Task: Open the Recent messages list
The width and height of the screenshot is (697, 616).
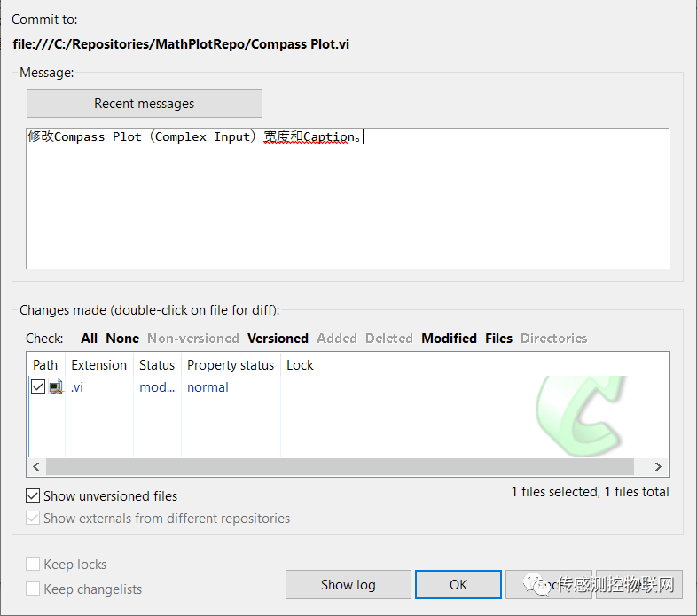Action: point(145,104)
